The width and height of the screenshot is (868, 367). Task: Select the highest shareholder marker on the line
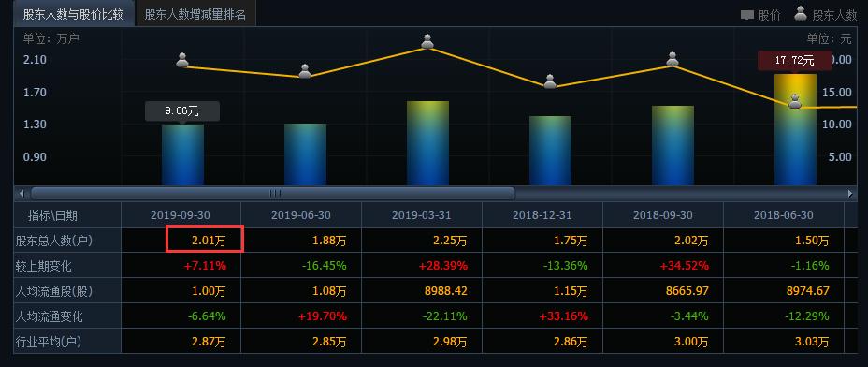tap(427, 41)
